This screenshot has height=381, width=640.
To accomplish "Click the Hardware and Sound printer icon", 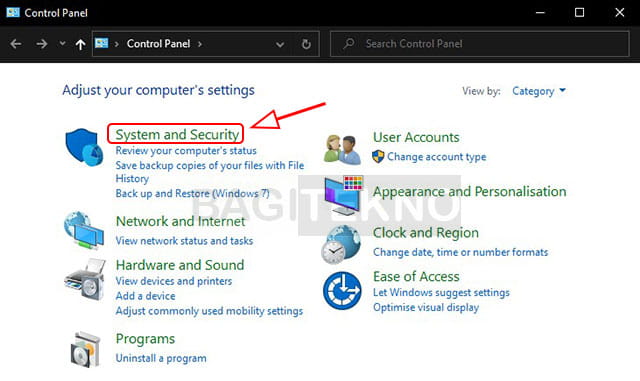I will (x=84, y=280).
